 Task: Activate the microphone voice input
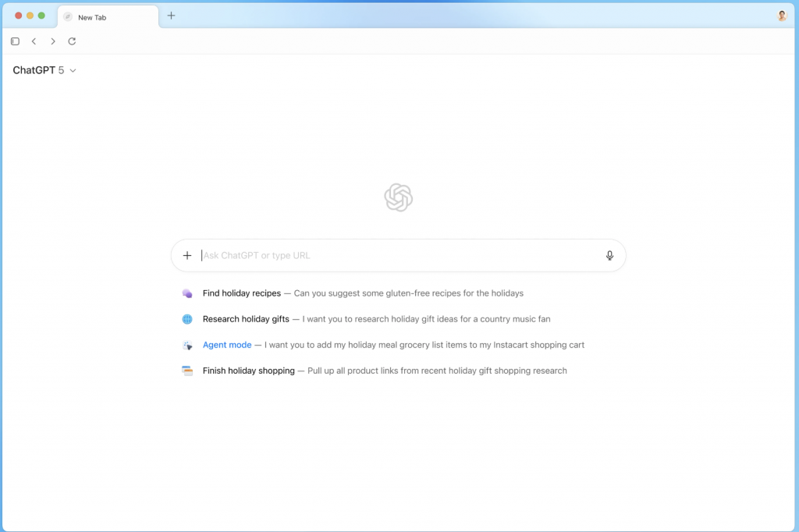(x=609, y=255)
